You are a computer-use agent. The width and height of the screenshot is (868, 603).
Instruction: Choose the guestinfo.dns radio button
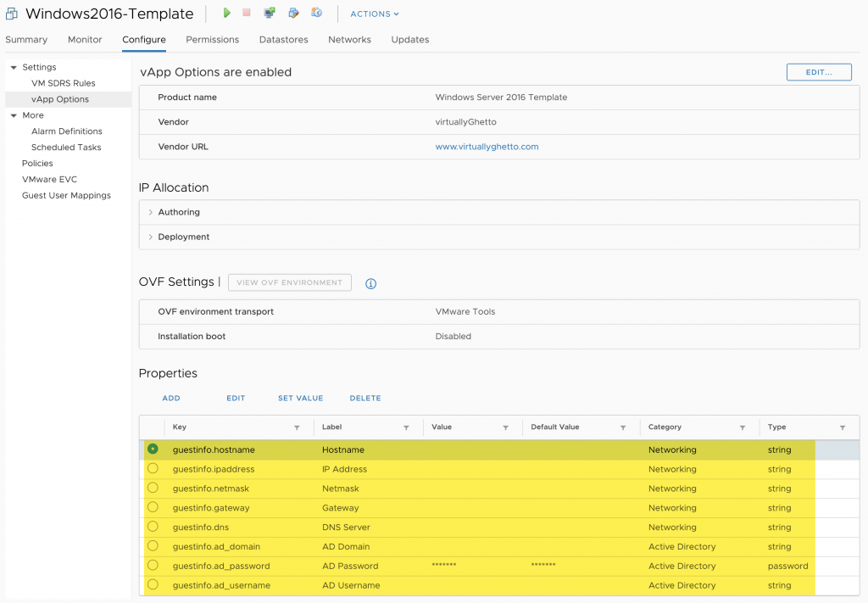153,527
